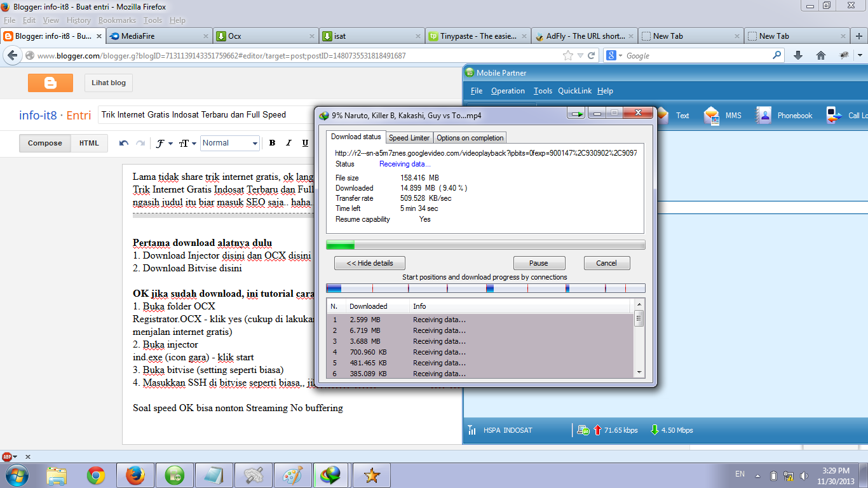
Task: Redo the edit in Blogger editor
Action: [x=140, y=143]
